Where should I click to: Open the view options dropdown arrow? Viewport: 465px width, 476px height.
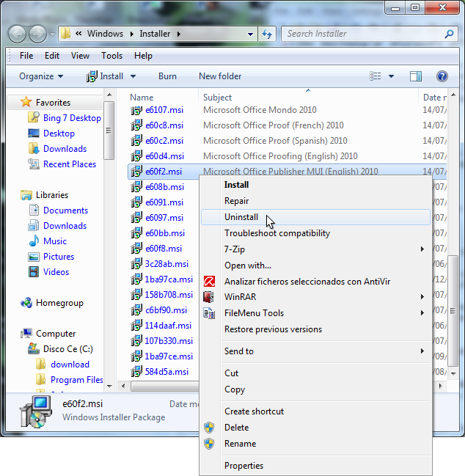[391, 76]
